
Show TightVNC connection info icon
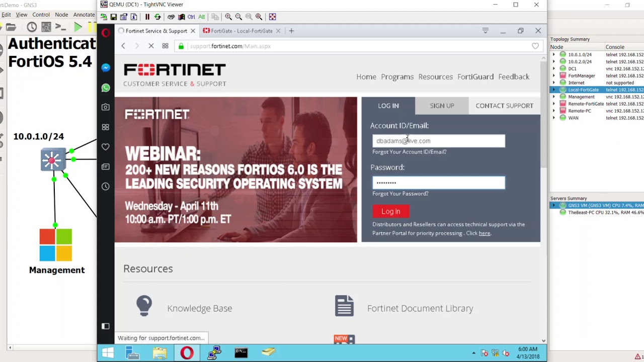pyautogui.click(x=134, y=17)
